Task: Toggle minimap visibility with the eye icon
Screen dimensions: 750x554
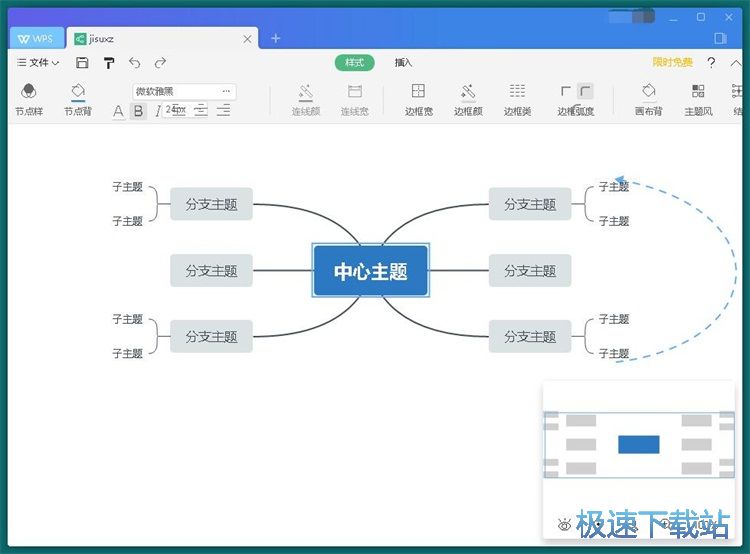Action: [x=564, y=525]
